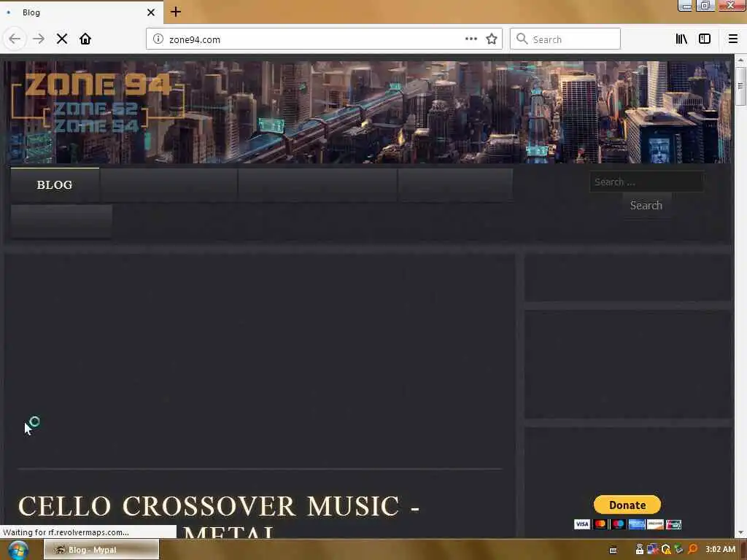Viewport: 747px width, 560px height.
Task: Open the browser hamburger menu
Action: click(x=732, y=39)
